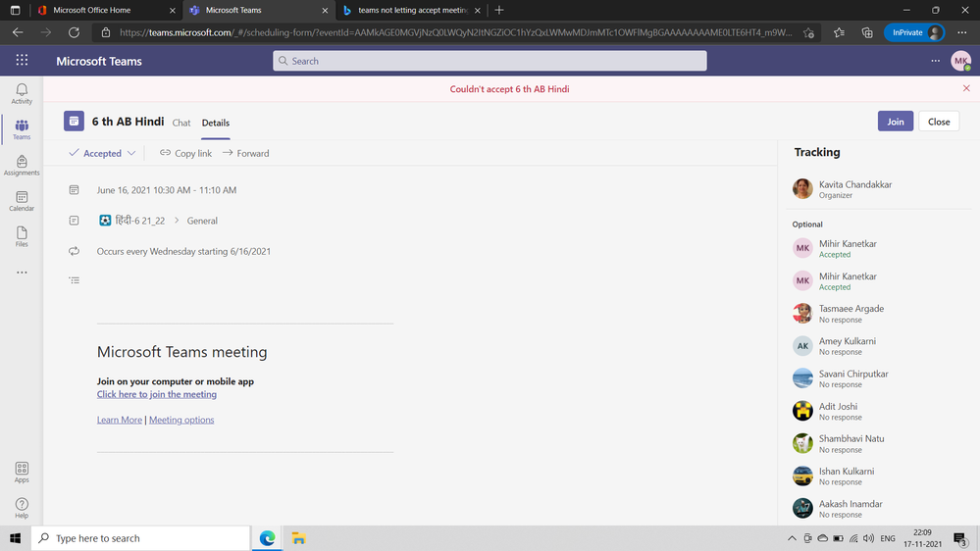Click the recurrence 'Occurs every Wednesday' text
This screenshot has height=551, width=980.
coord(183,251)
